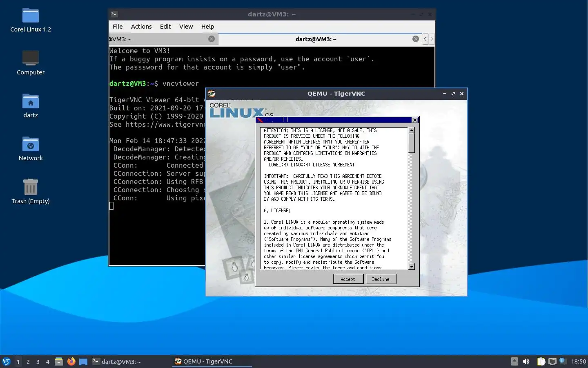The width and height of the screenshot is (588, 368).
Task: Activate the 'dartz@VM3: ~' taskbar entry
Action: [x=131, y=361]
